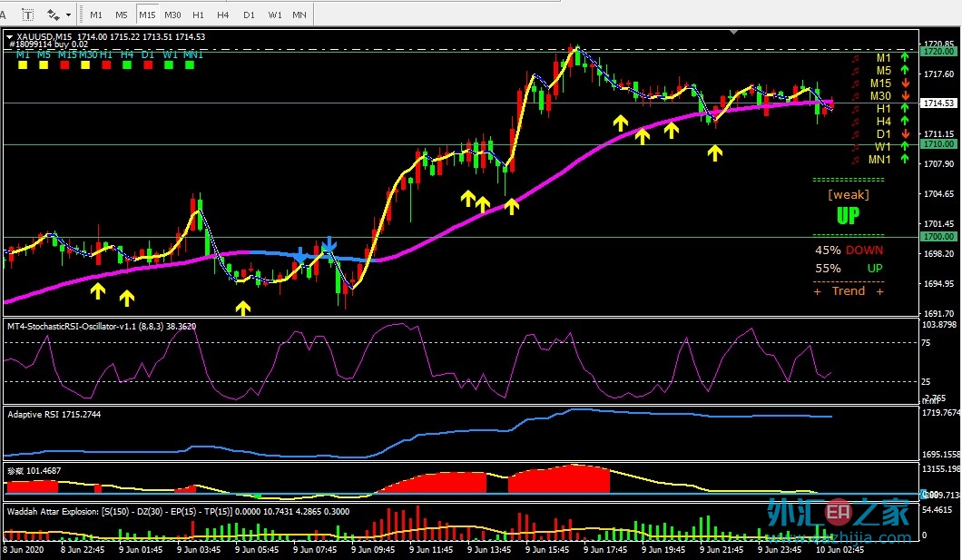
Task: Click the 45% DOWN probability text
Action: tap(849, 251)
